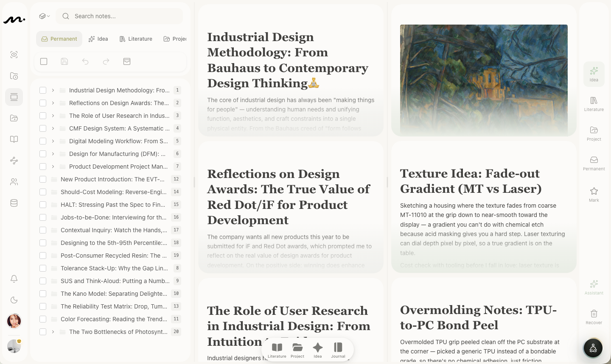Click the redo arrow icon
The height and width of the screenshot is (364, 611).
tap(106, 61)
